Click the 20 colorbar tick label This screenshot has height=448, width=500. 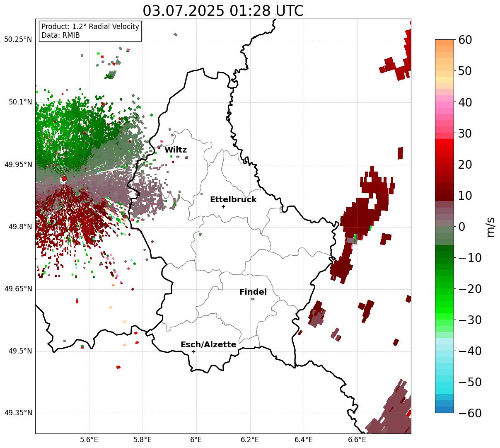tap(465, 165)
